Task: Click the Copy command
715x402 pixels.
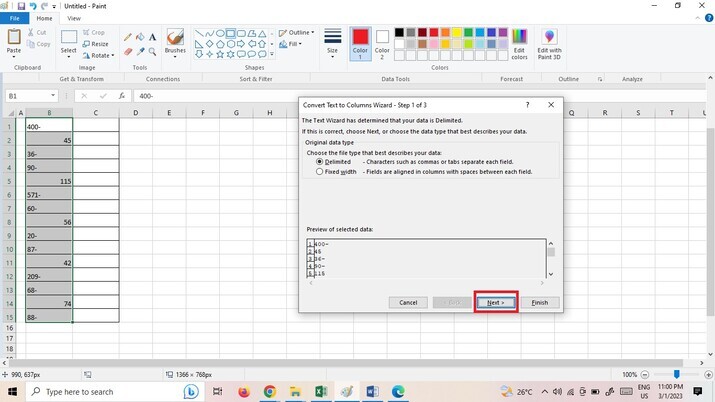Action: [39, 44]
